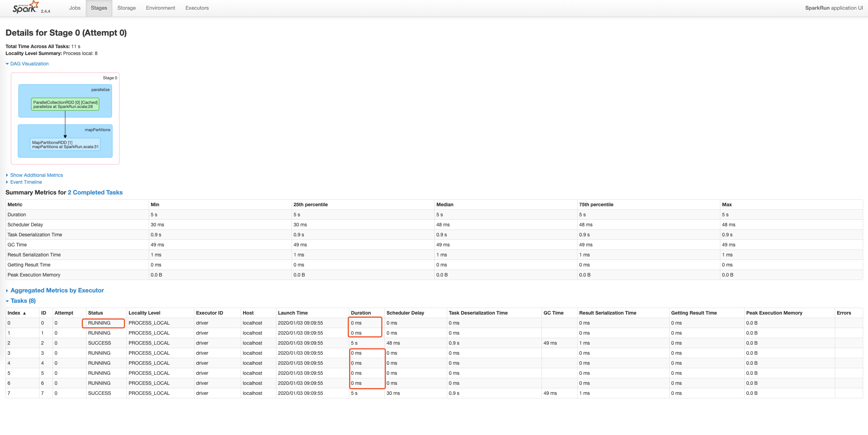Select the Stages tab

tap(99, 8)
